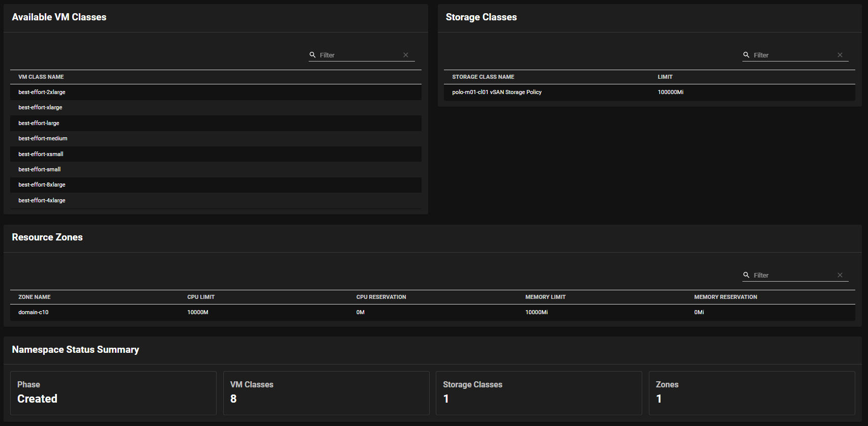The height and width of the screenshot is (426, 868).
Task: Click the Available VM Classes panel heading
Action: click(59, 17)
